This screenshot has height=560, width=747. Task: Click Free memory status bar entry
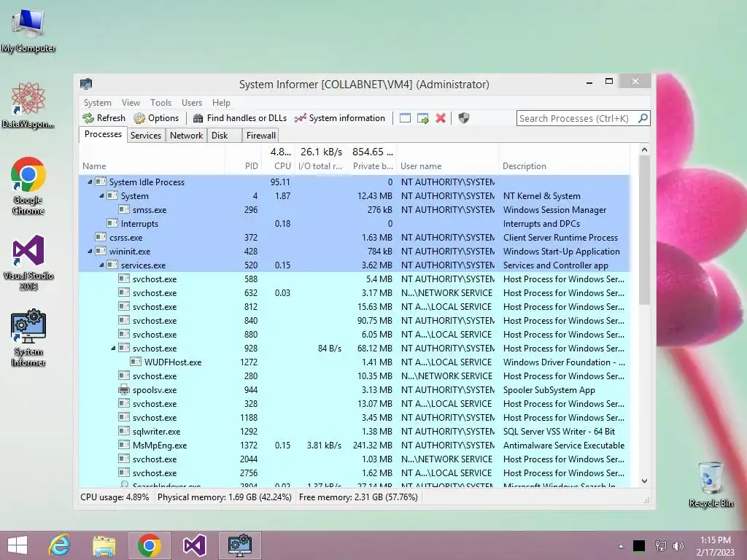click(x=358, y=497)
